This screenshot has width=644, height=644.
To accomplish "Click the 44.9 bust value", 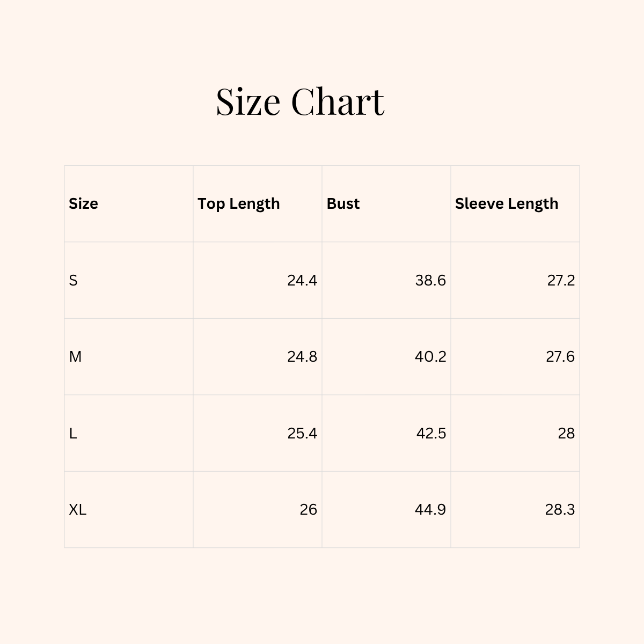I will [x=430, y=509].
